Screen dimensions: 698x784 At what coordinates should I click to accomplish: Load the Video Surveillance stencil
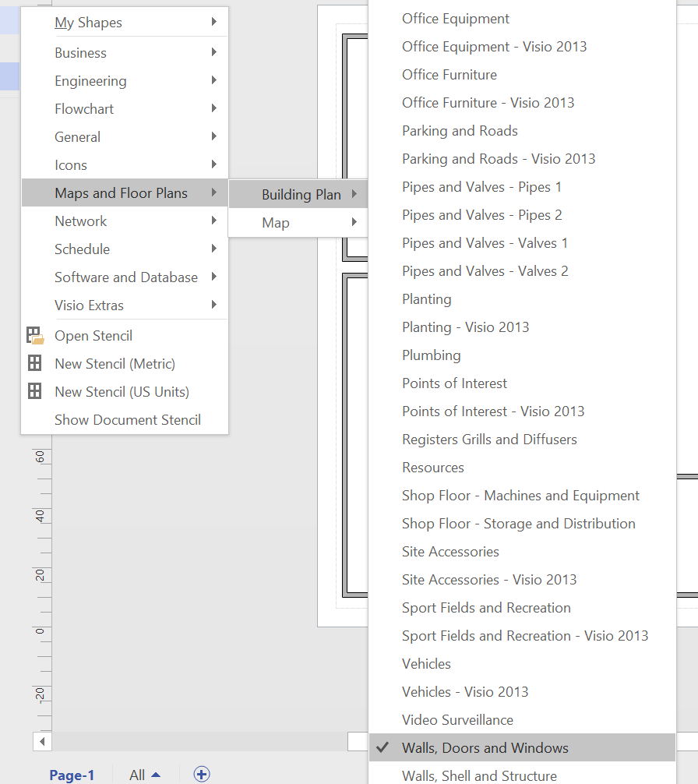pos(457,719)
